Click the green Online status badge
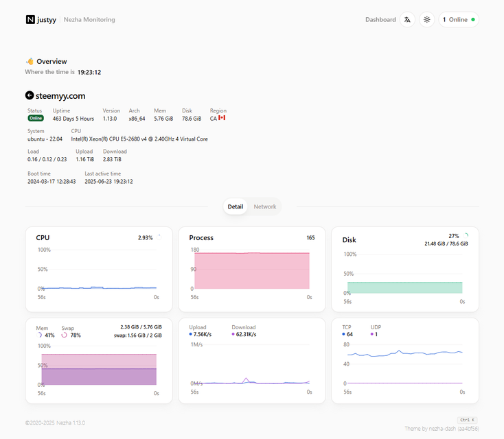This screenshot has height=439, width=504. pos(36,118)
